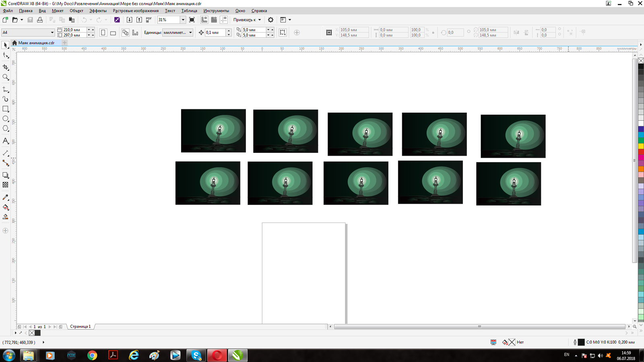Viewport: 644px width, 362px height.
Task: Expand the page height 297,0 мм dropdown
Action: pyautogui.click(x=89, y=35)
